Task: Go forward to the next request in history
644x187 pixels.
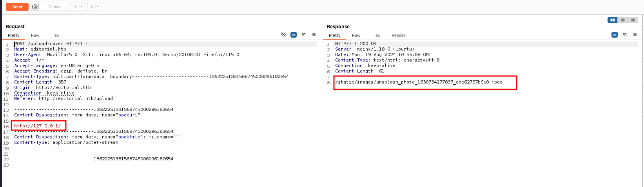Action: (x=91, y=7)
